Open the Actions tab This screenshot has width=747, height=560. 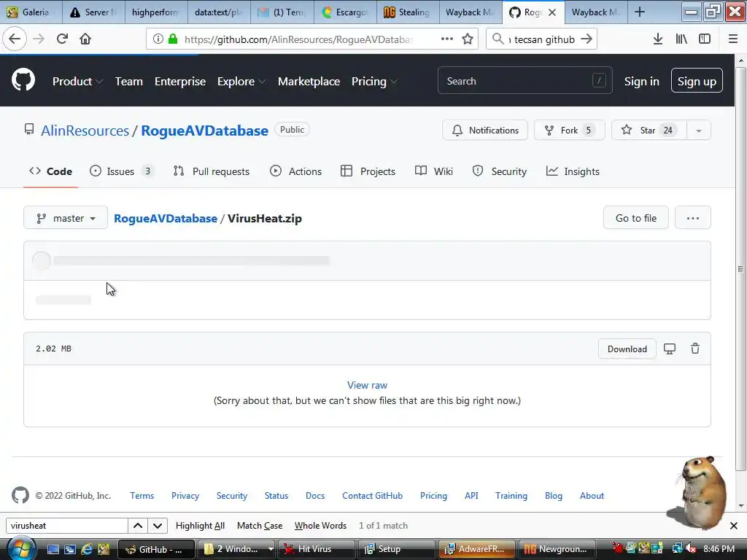296,171
